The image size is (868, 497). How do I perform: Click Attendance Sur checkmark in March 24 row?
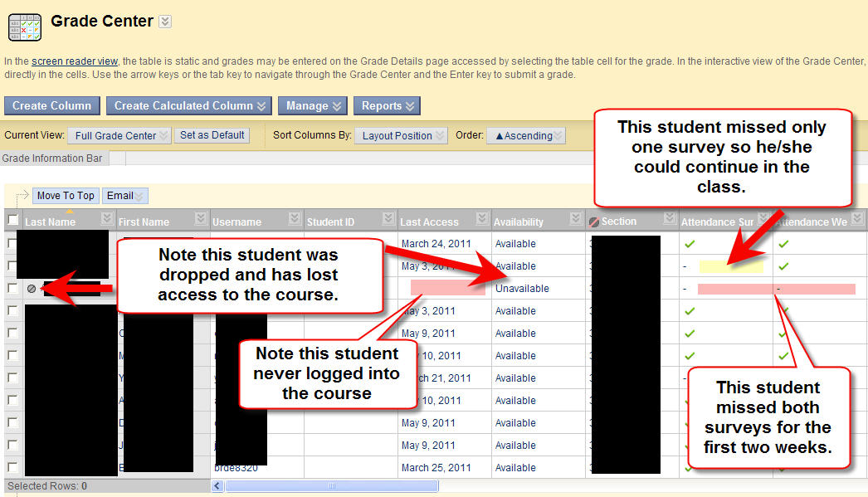(690, 243)
